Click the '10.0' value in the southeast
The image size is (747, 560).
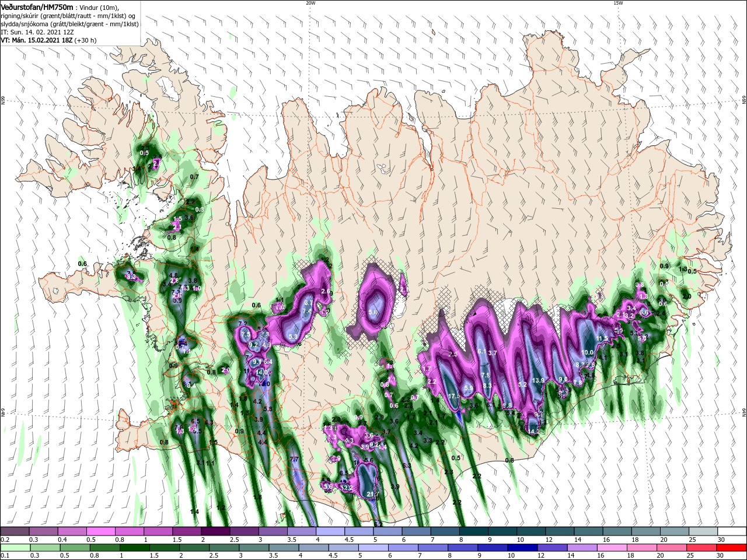(587, 352)
